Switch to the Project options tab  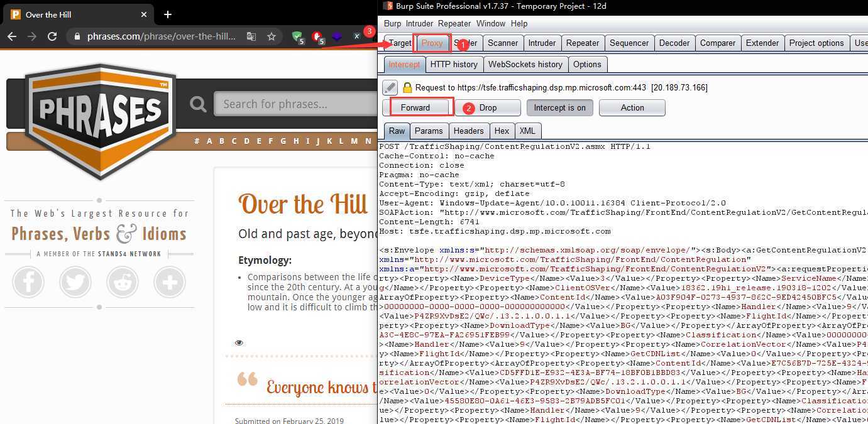coord(816,43)
